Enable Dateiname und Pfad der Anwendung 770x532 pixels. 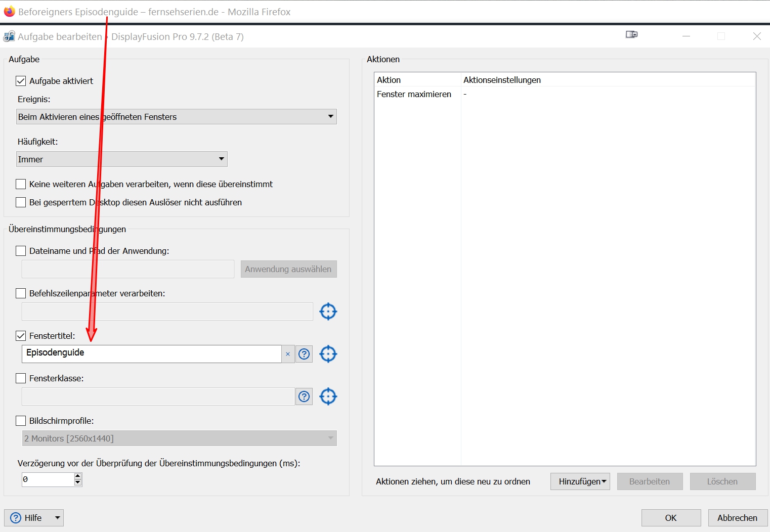click(21, 251)
